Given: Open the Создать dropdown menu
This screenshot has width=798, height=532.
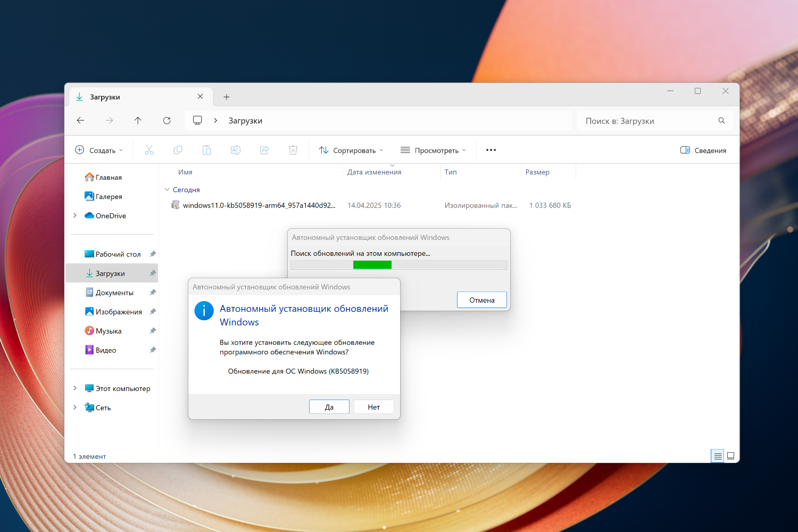Looking at the screenshot, I should (x=99, y=150).
